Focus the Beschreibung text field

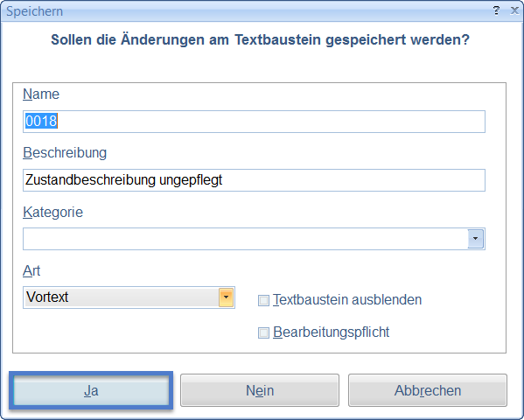pos(254,180)
